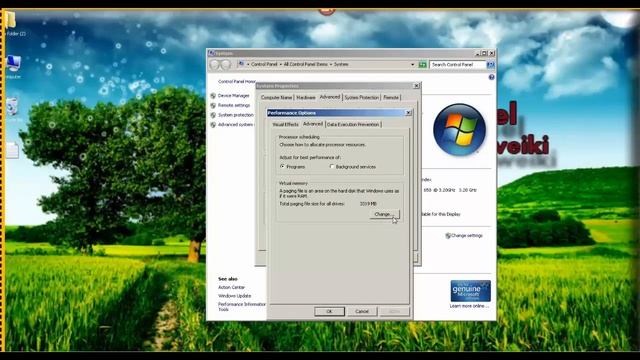Click the System protection shield icon

(x=213, y=115)
